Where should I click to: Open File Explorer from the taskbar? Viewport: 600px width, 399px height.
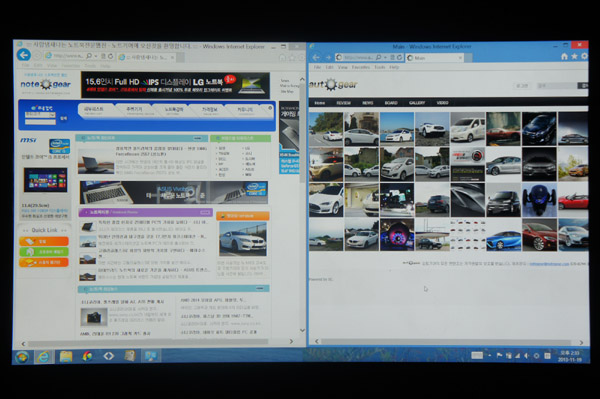(x=66, y=357)
